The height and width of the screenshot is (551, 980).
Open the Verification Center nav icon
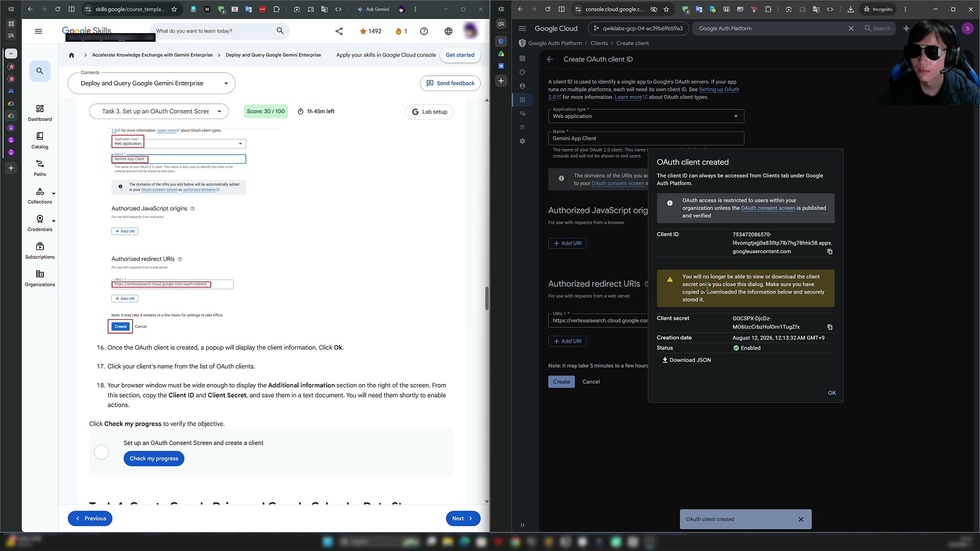click(x=522, y=128)
